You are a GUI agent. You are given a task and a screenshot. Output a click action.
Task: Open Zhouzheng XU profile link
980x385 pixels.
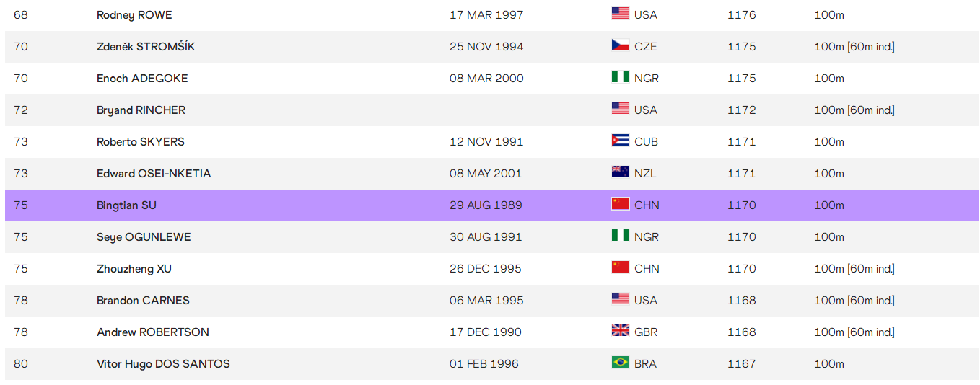point(134,269)
